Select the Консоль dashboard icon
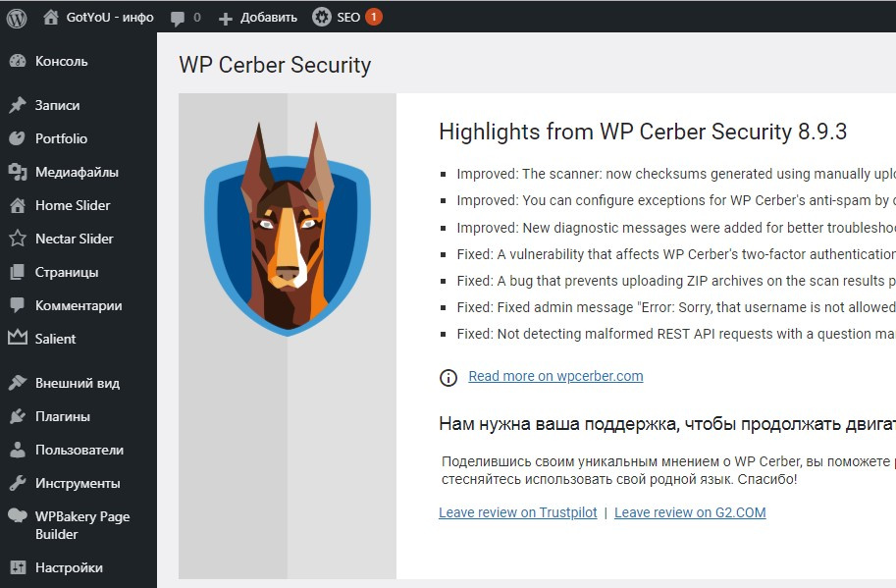 pyautogui.click(x=18, y=61)
